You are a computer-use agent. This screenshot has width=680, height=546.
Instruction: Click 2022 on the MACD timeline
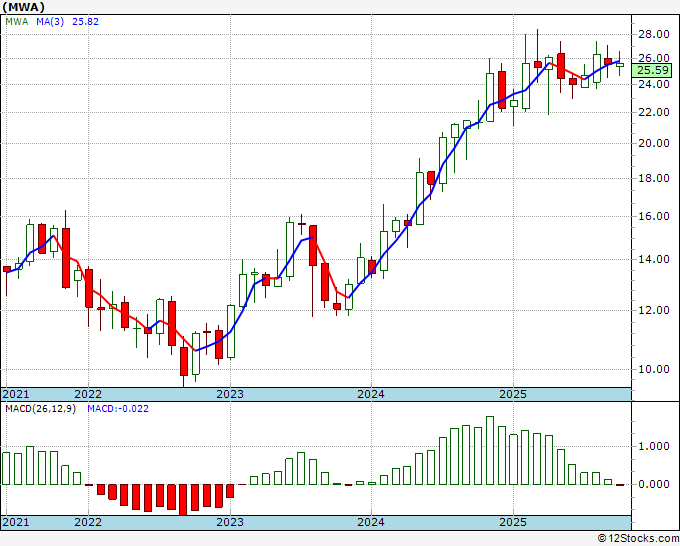[88, 522]
